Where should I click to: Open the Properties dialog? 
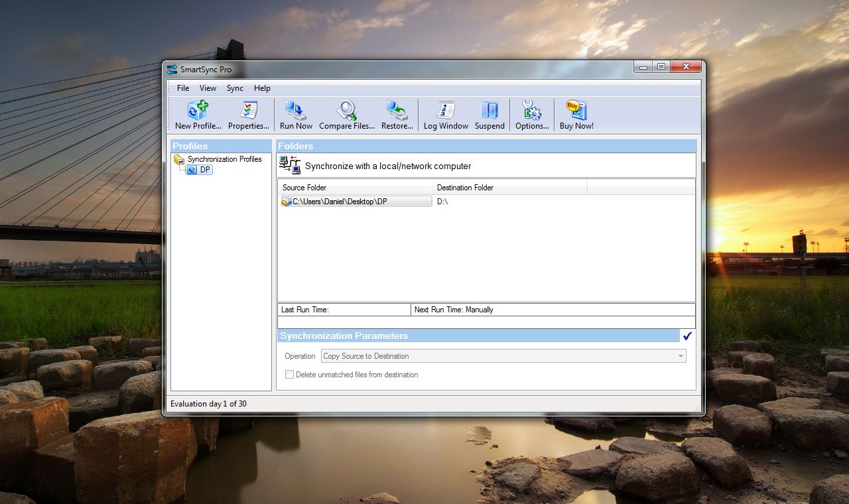point(249,113)
